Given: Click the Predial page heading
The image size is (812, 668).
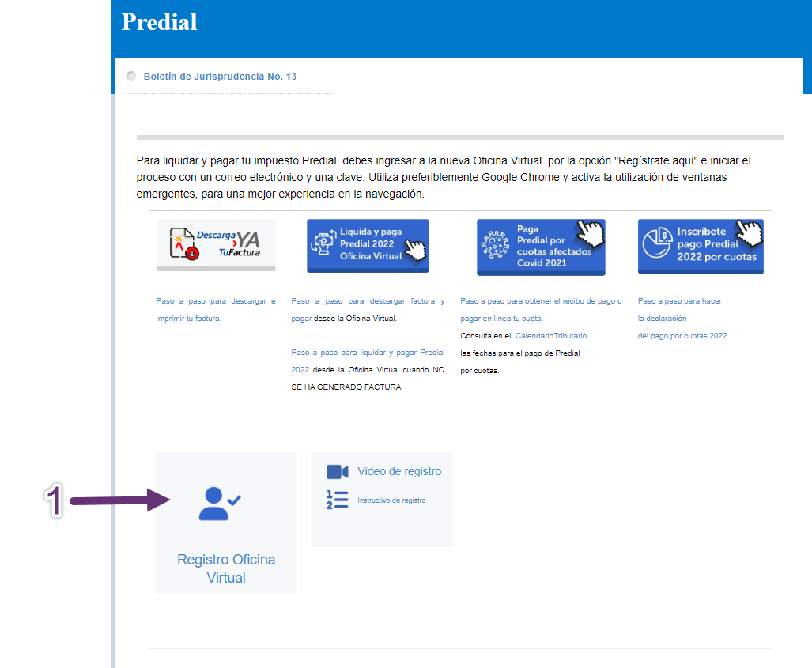Looking at the screenshot, I should pyautogui.click(x=160, y=22).
